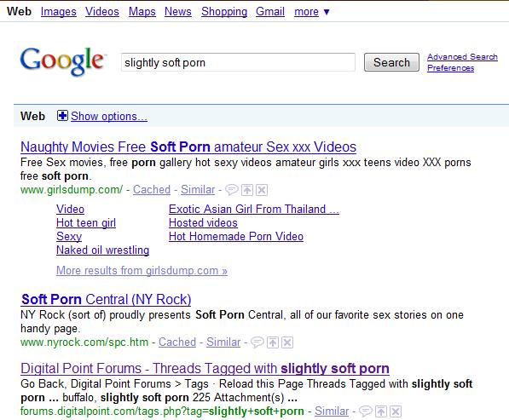Promote the nyrock.com result
The height and width of the screenshot is (420, 509).
tap(273, 342)
